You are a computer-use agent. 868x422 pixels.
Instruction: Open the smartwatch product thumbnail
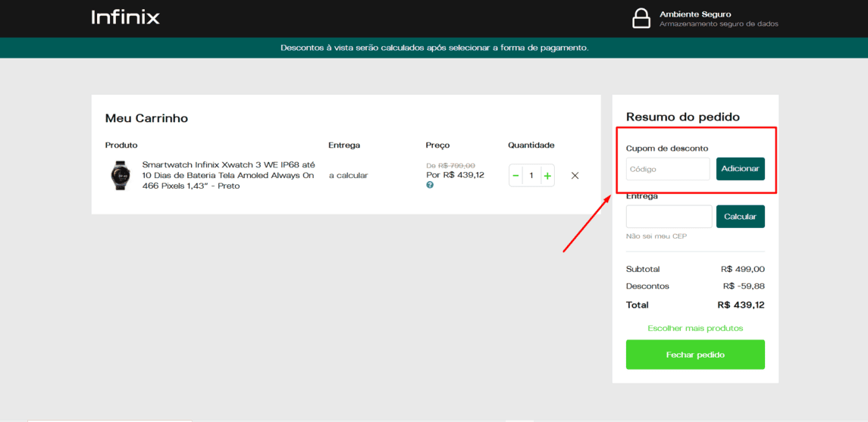pyautogui.click(x=120, y=175)
